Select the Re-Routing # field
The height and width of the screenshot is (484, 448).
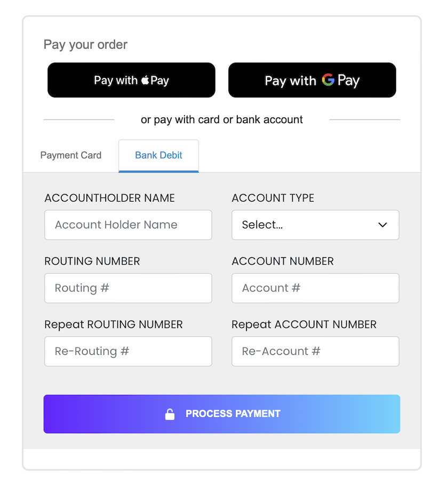click(128, 351)
